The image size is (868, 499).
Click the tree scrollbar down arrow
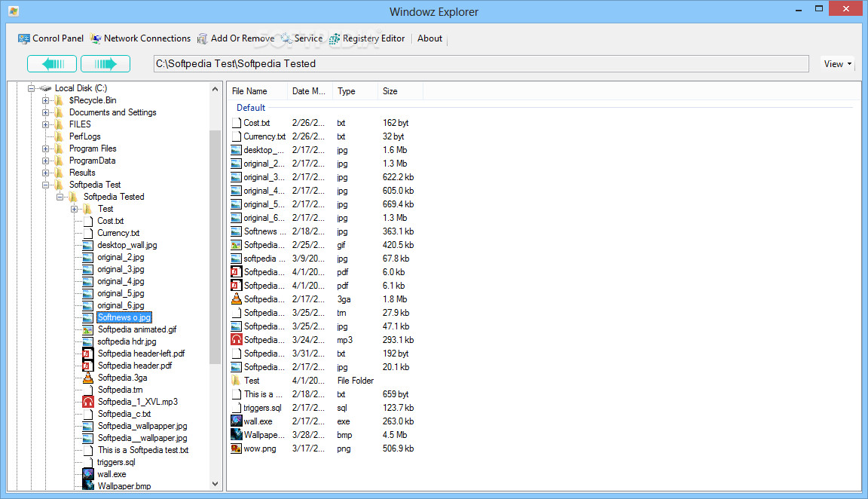pyautogui.click(x=215, y=484)
